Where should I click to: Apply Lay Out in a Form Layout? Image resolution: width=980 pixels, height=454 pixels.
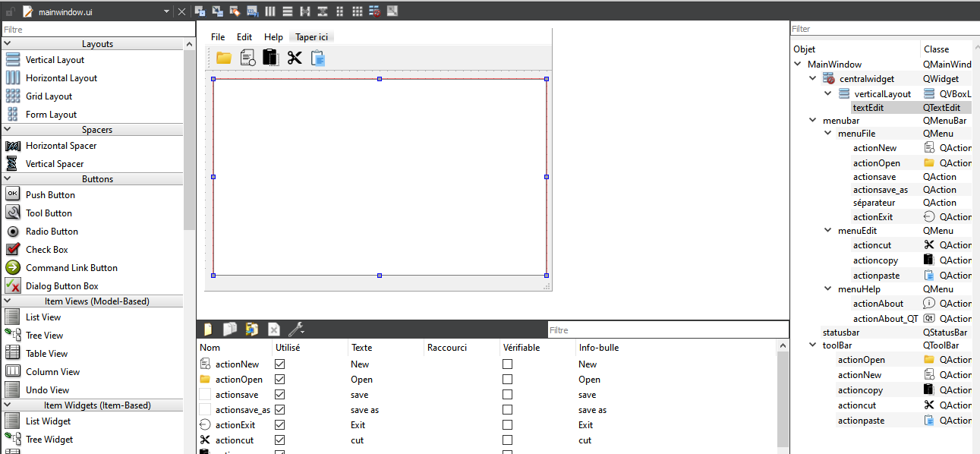click(x=339, y=11)
